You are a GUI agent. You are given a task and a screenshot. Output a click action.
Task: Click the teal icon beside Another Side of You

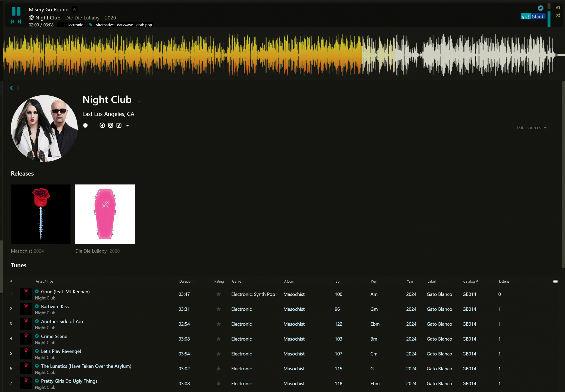[37, 321]
